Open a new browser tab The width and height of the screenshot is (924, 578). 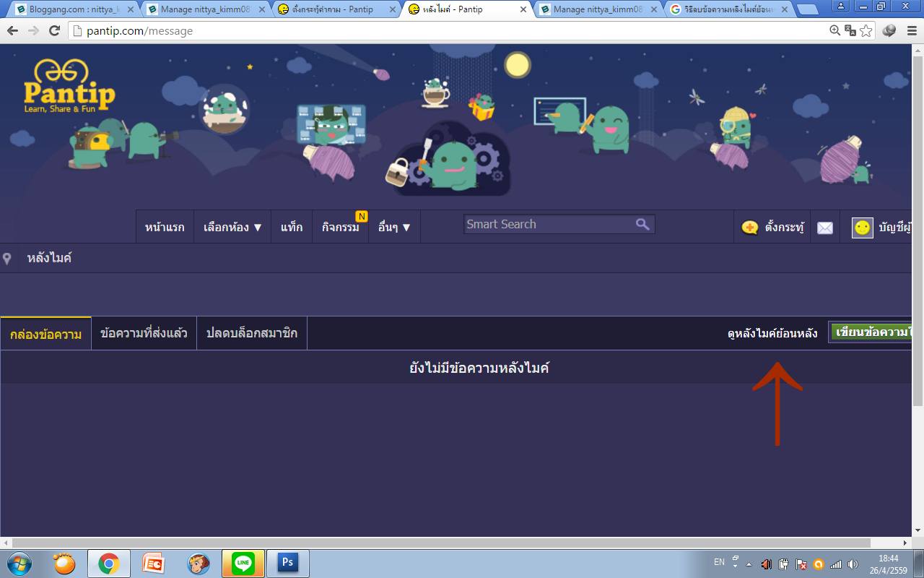tap(808, 10)
